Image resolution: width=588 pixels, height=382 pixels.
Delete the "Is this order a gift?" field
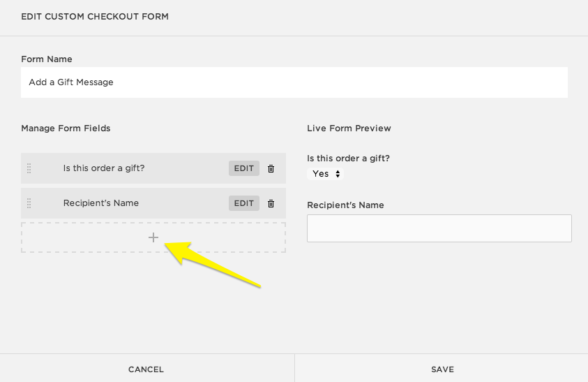tap(271, 168)
